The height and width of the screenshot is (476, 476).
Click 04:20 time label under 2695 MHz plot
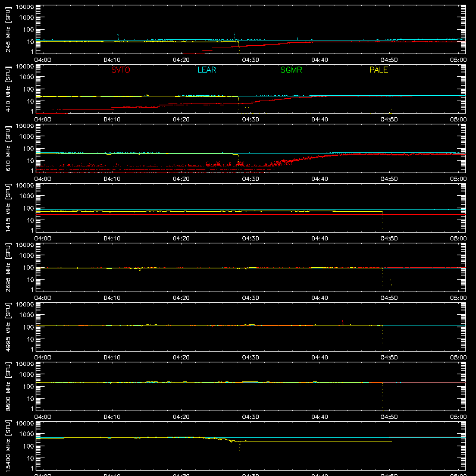pyautogui.click(x=181, y=298)
